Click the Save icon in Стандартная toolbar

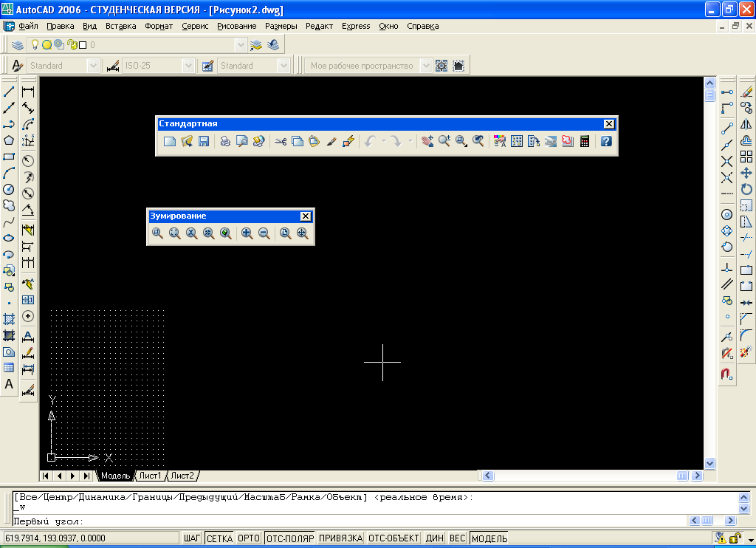(204, 141)
